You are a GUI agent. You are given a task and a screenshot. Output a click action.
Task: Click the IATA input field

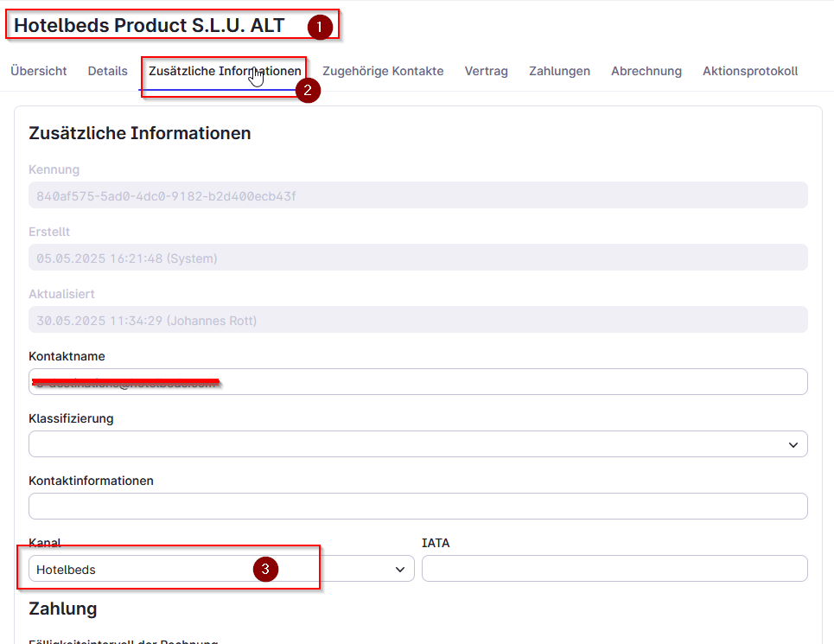click(x=614, y=569)
